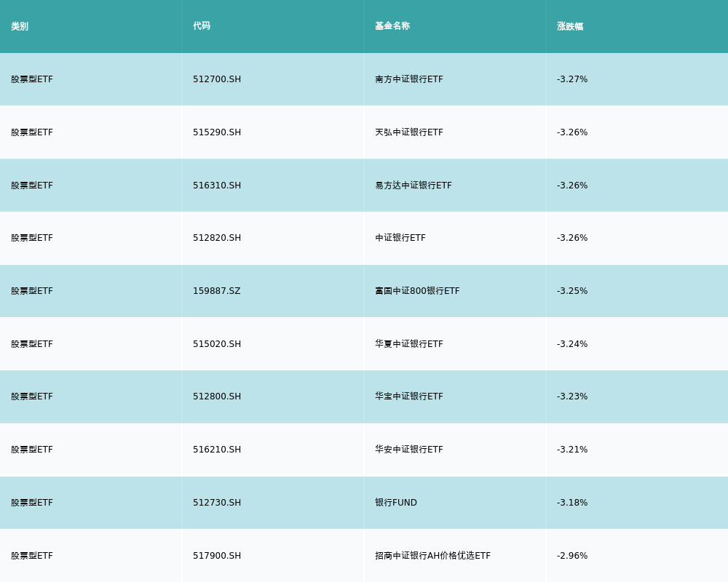Select fund code 517900.SH
Image resolution: width=728 pixels, height=582 pixels.
pyautogui.click(x=217, y=556)
